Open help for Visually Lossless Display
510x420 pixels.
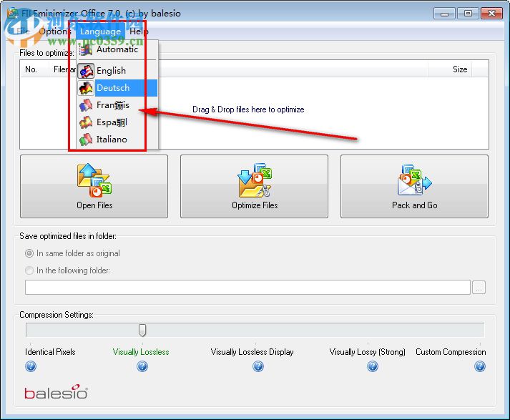pyautogui.click(x=258, y=366)
